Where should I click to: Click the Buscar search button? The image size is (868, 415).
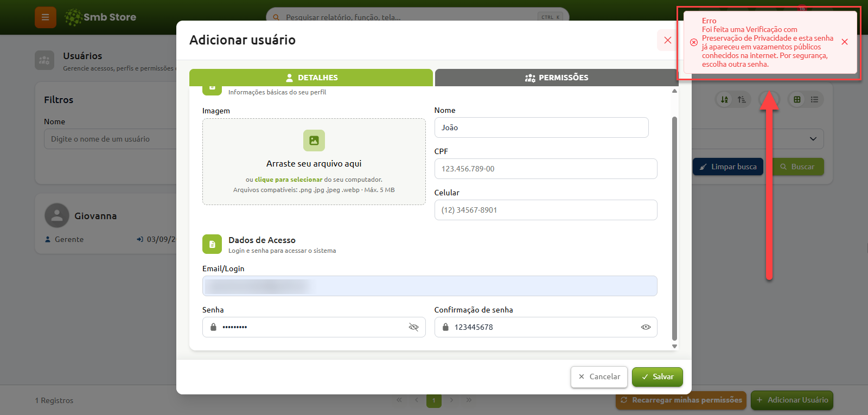click(x=797, y=167)
